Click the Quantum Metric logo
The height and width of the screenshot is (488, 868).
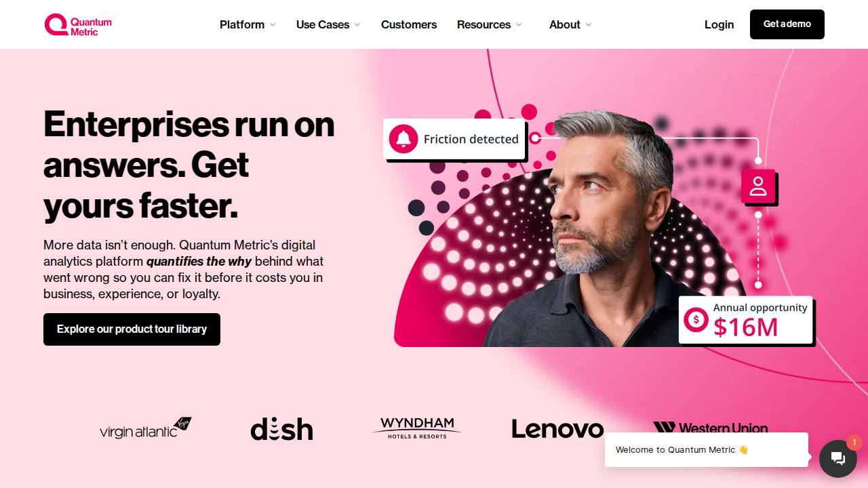(x=78, y=24)
